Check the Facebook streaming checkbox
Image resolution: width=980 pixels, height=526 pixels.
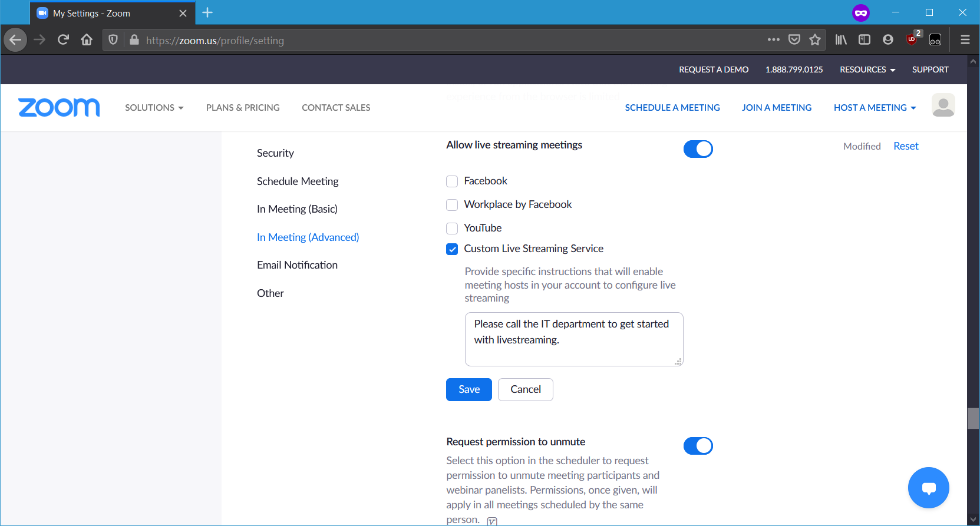[452, 181]
